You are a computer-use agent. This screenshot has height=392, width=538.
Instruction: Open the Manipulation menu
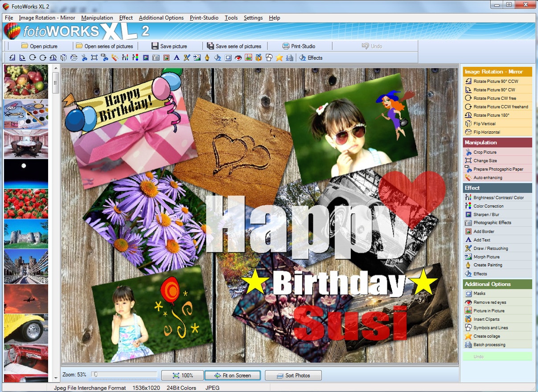click(x=97, y=18)
